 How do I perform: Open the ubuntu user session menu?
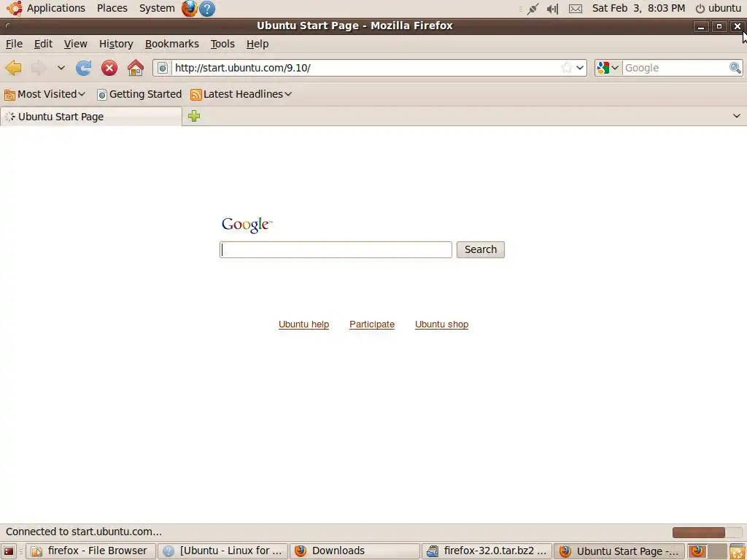(x=718, y=8)
